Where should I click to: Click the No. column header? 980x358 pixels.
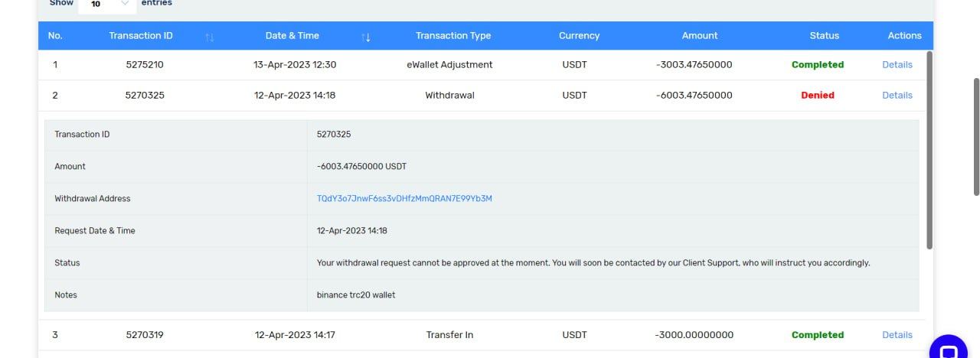[55, 36]
